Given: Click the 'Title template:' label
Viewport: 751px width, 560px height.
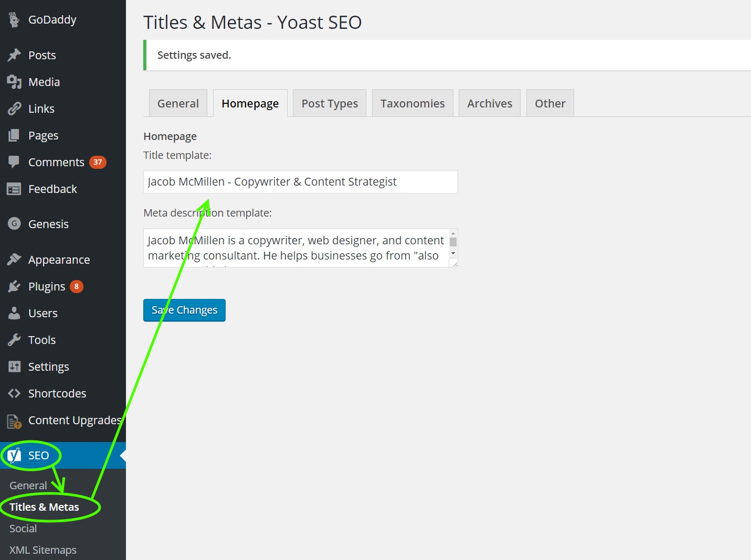Looking at the screenshot, I should point(177,155).
